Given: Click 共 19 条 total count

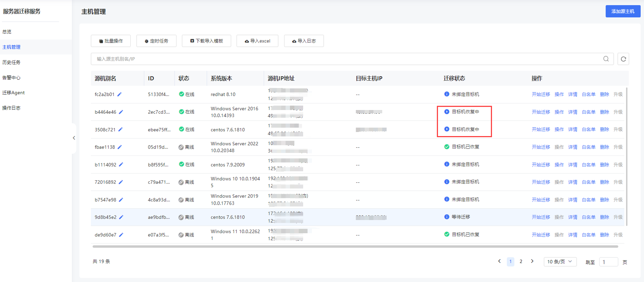Looking at the screenshot, I should pos(101,261).
